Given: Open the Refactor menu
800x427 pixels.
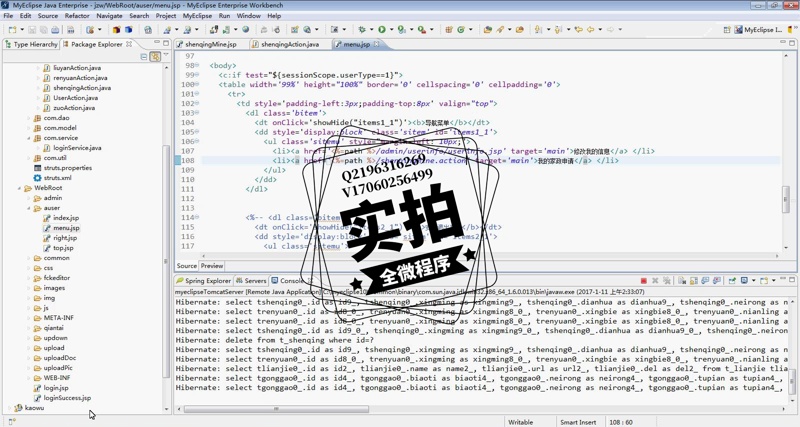Looking at the screenshot, I should pos(77,16).
